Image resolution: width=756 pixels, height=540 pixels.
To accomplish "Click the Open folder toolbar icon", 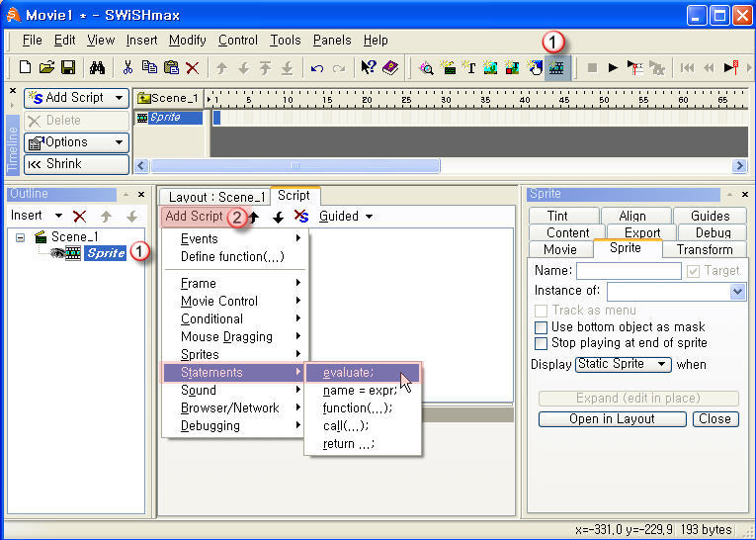I will pos(46,67).
